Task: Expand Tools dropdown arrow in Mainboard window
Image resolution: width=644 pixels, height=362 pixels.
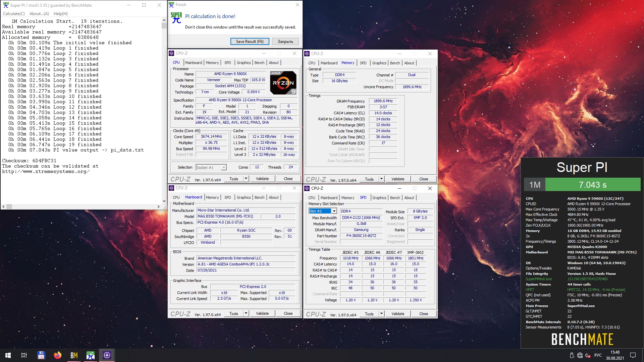Action: point(246,313)
